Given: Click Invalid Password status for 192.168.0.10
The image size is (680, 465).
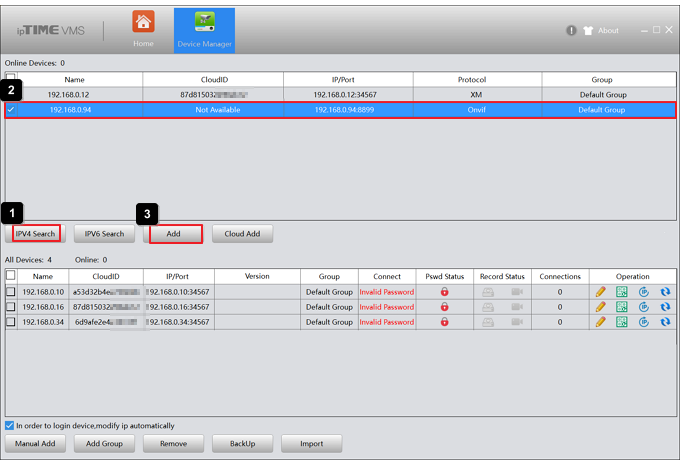Looking at the screenshot, I should coord(387,292).
